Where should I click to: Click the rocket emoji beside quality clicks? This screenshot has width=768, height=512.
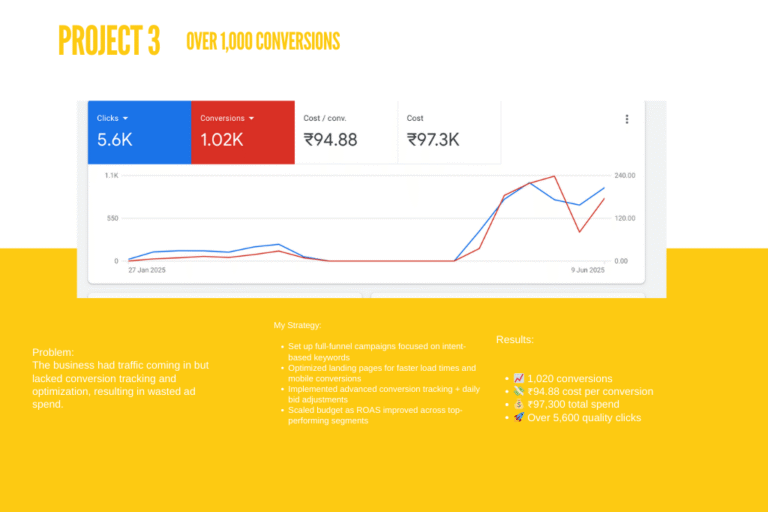pyautogui.click(x=518, y=418)
